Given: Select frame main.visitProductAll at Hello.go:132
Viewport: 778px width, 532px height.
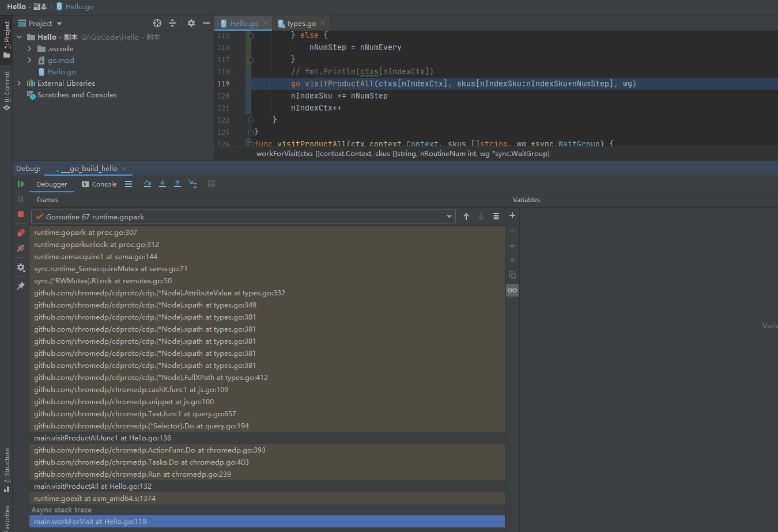Looking at the screenshot, I should 267,487.
